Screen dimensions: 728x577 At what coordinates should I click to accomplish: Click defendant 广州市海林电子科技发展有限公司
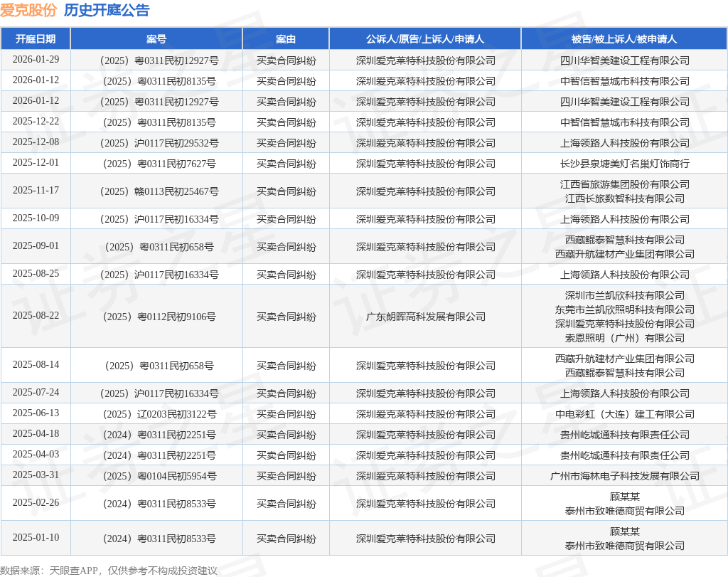624,476
